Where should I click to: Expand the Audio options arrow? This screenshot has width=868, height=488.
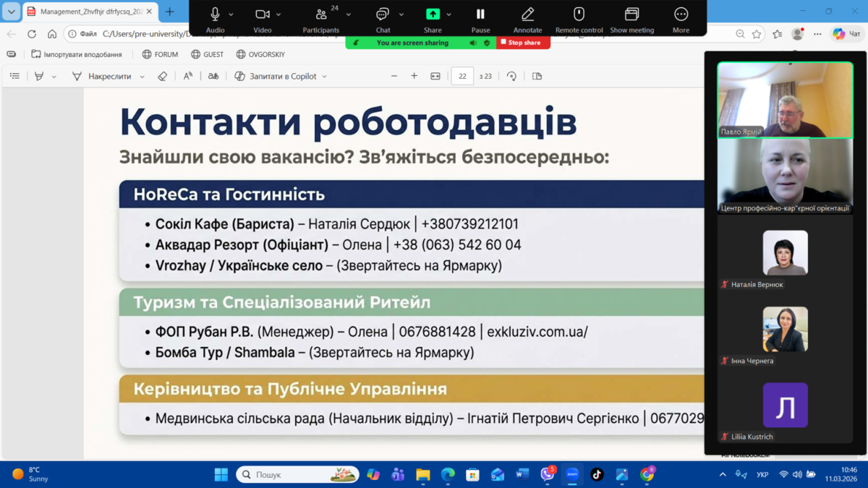tap(231, 14)
